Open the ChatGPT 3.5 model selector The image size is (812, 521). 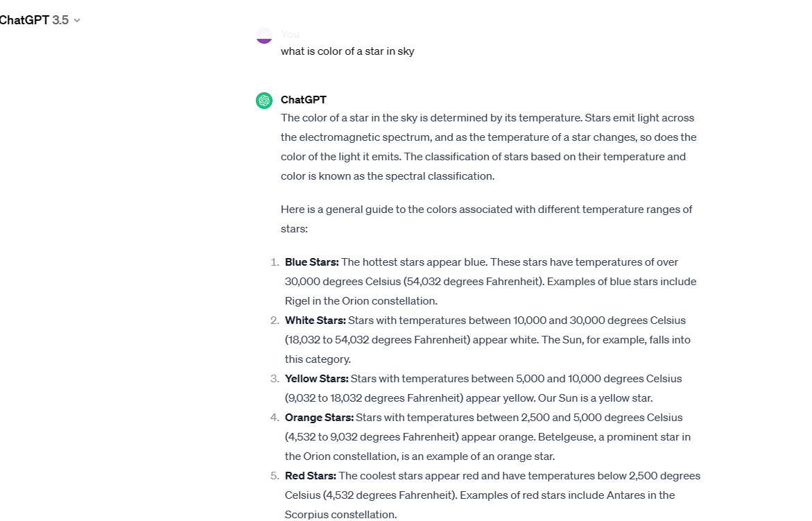tap(35, 20)
